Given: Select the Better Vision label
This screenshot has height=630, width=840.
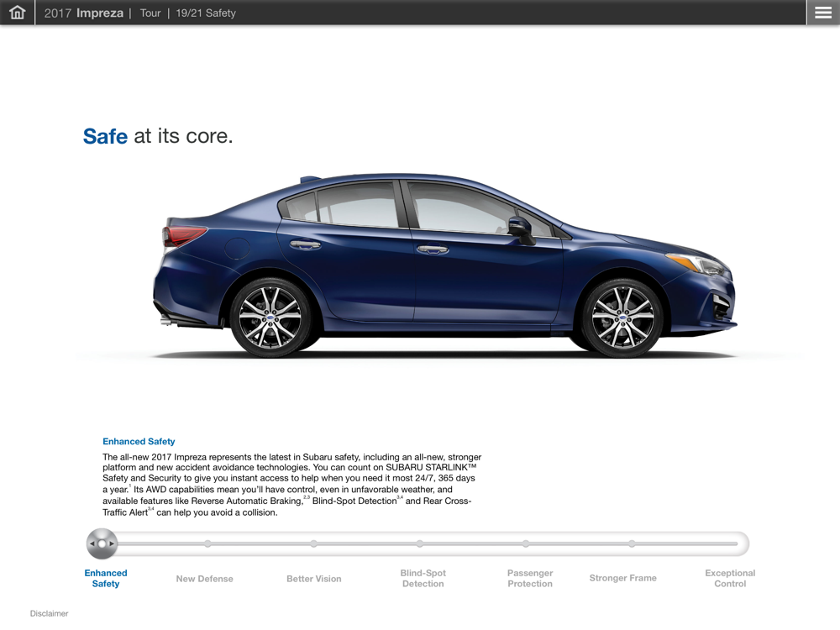Looking at the screenshot, I should tap(314, 579).
